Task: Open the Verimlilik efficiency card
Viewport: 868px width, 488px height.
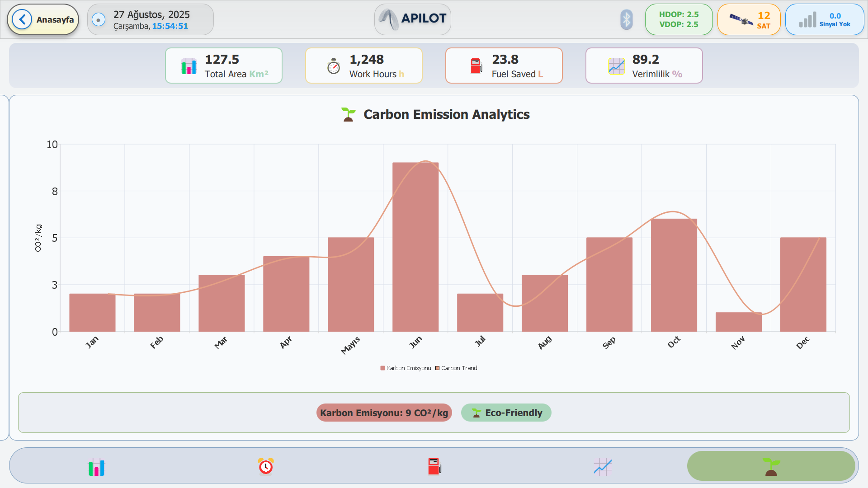Action: pyautogui.click(x=644, y=66)
